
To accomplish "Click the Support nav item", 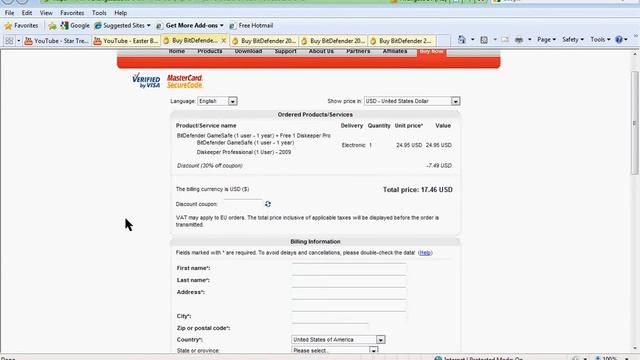I will click(x=285, y=51).
